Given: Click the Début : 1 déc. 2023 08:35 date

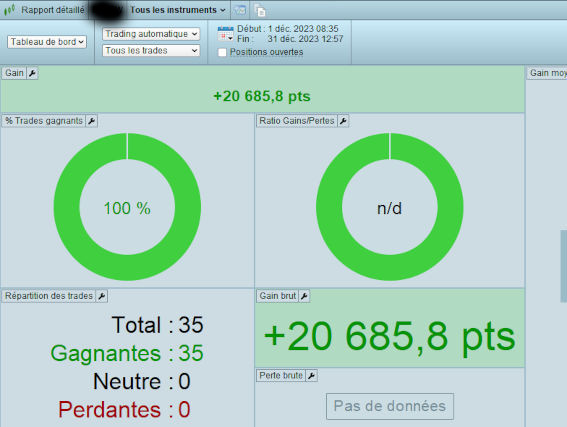Looking at the screenshot, I should [x=288, y=29].
